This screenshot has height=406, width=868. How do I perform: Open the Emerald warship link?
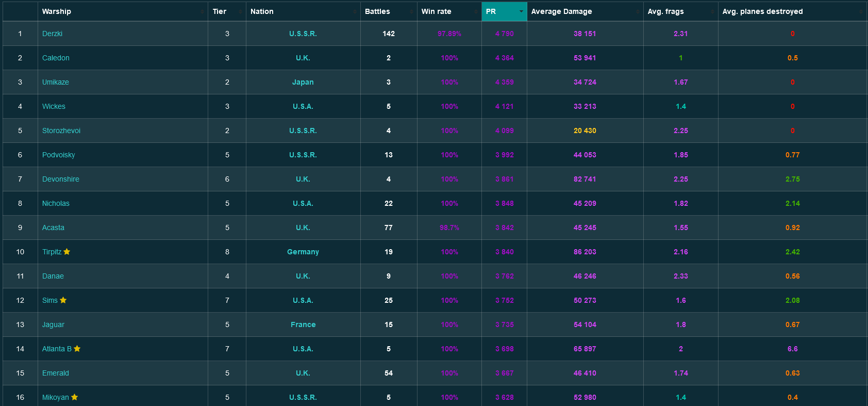(56, 373)
